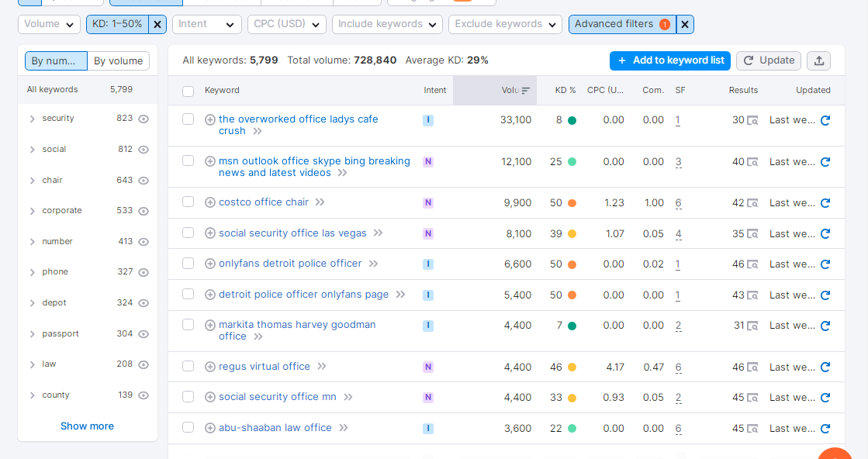The height and width of the screenshot is (459, 868).
Task: Toggle eye icon for chair group
Action: (144, 181)
